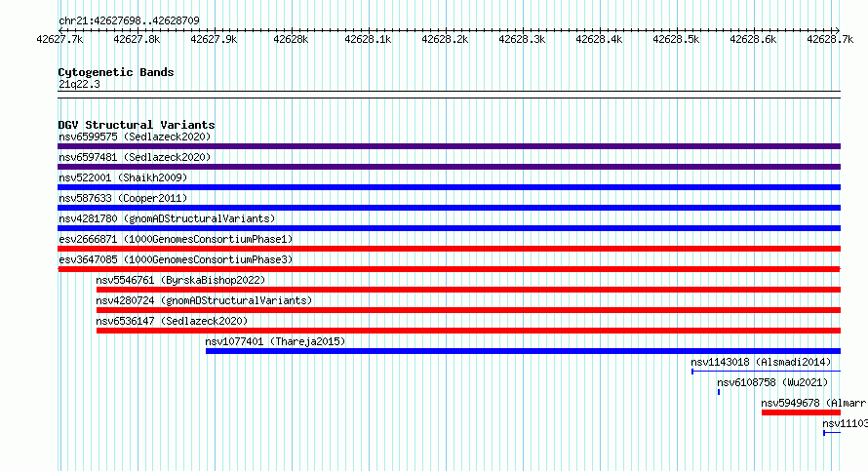The height and width of the screenshot is (471, 868).
Task: Click the red bar for nsv6536147
Action: 468,331
